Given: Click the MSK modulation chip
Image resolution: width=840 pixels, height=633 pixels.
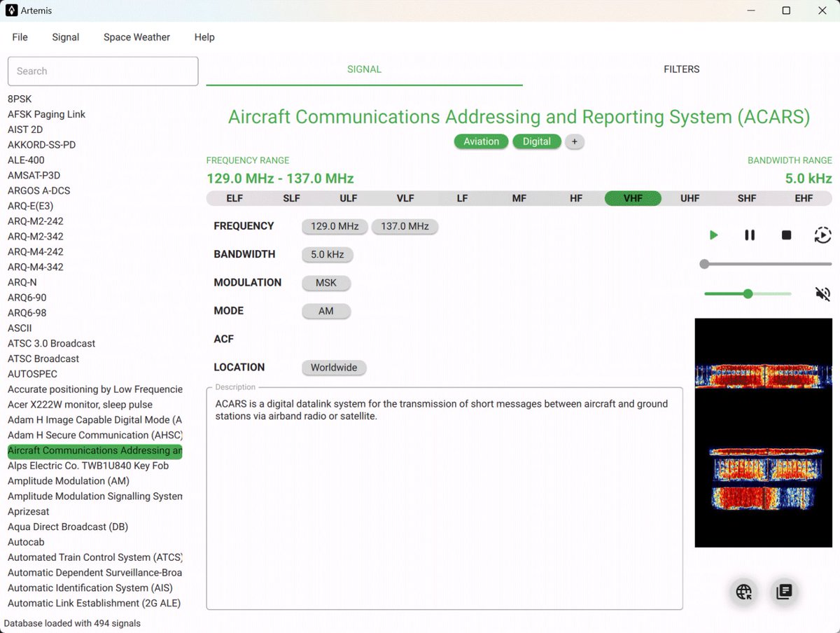Looking at the screenshot, I should 326,283.
